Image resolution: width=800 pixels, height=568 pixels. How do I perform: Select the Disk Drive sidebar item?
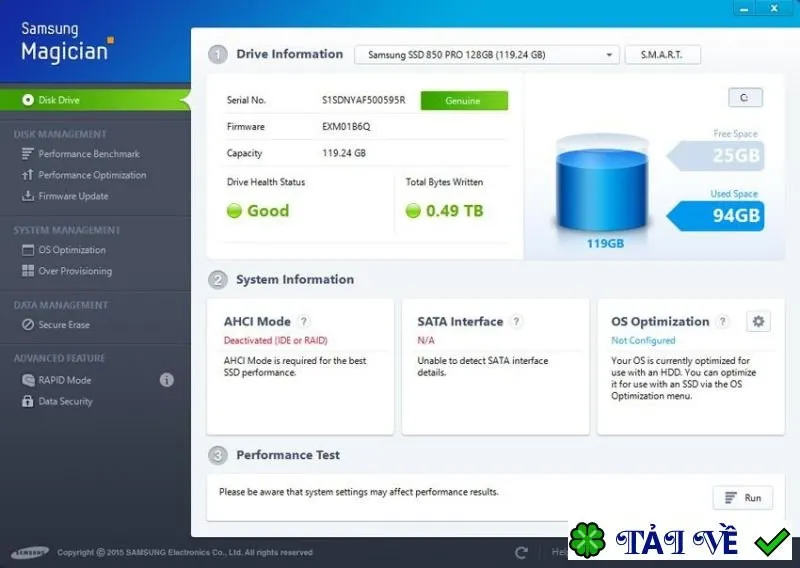(x=95, y=100)
